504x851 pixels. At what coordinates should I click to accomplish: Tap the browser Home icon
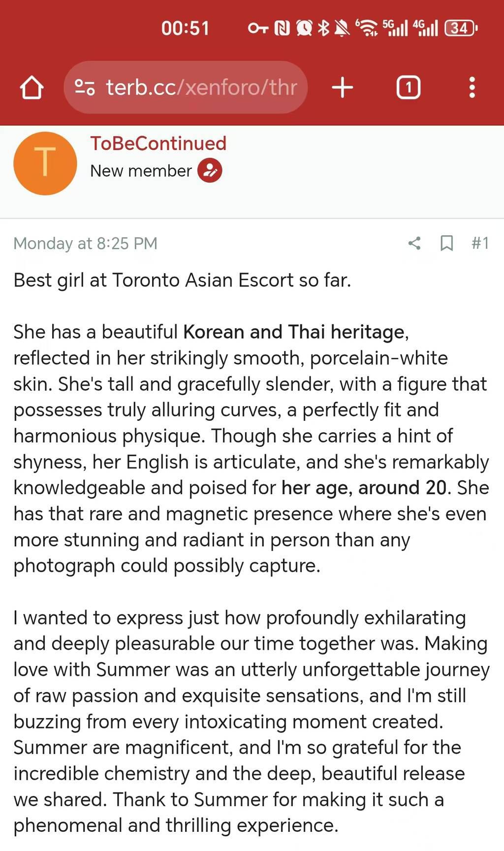point(32,88)
